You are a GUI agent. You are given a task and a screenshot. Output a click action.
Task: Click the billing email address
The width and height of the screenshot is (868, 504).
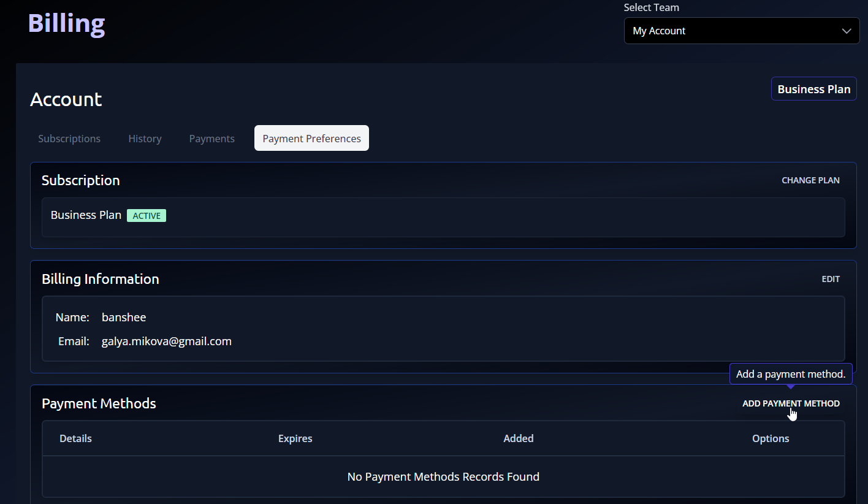coord(166,342)
